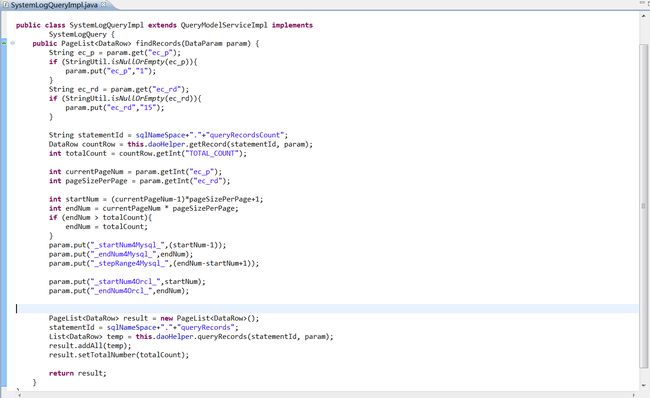650x398 pixels.
Task: Click the line 'String ec_rd = param.get("ec_rd");'
Action: point(119,89)
